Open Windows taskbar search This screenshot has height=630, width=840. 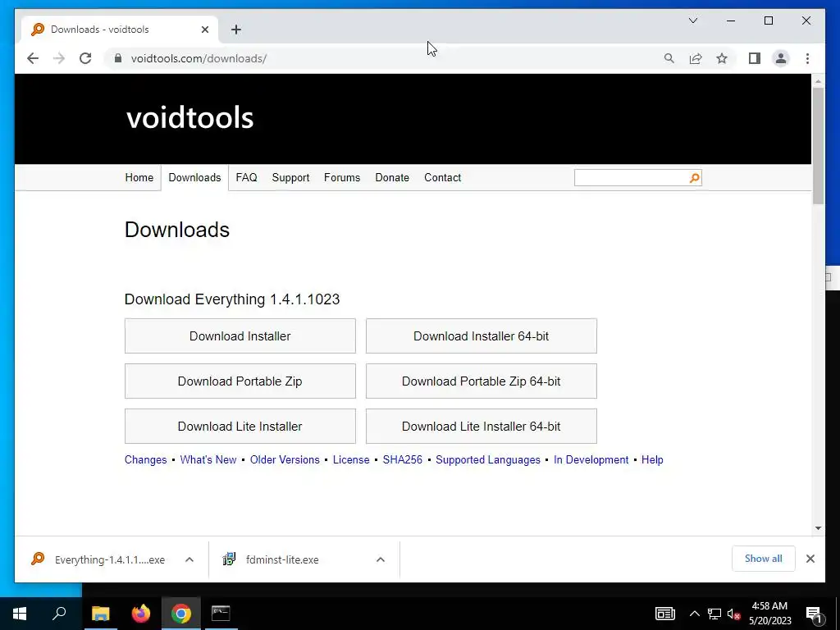pos(59,614)
